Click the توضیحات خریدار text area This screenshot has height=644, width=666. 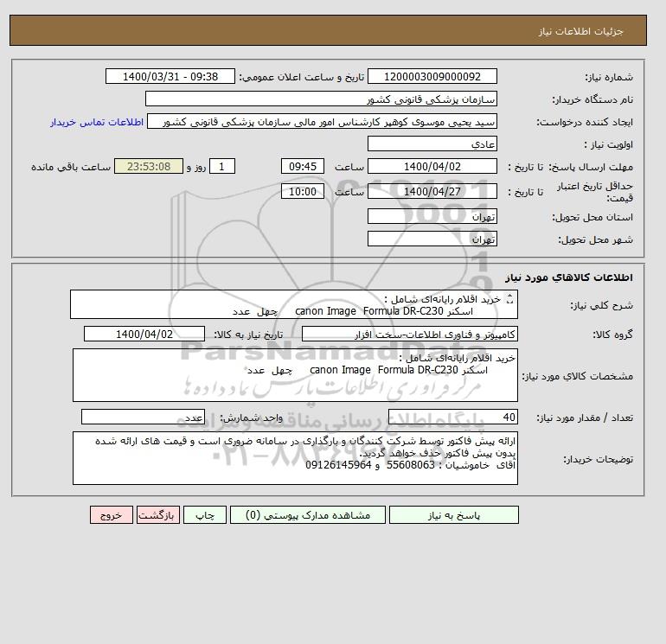point(295,458)
